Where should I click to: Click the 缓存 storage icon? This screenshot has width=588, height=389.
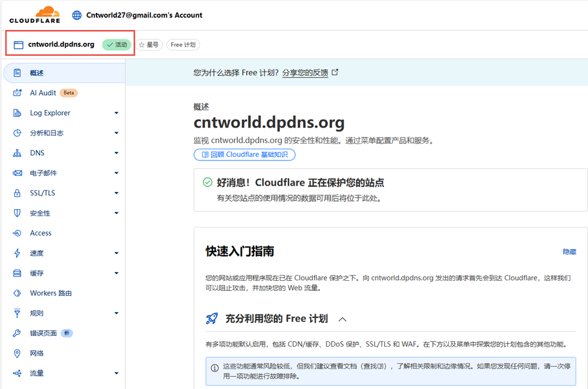[x=17, y=273]
